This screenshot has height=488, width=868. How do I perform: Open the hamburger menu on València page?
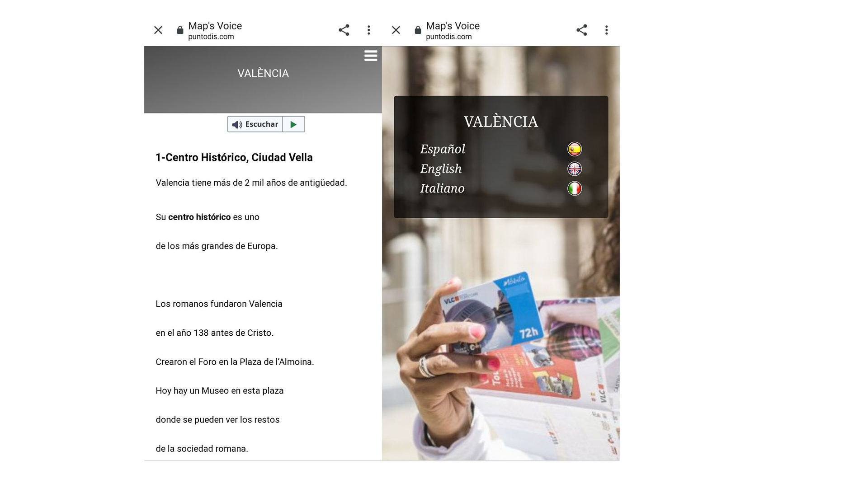pyautogui.click(x=371, y=56)
